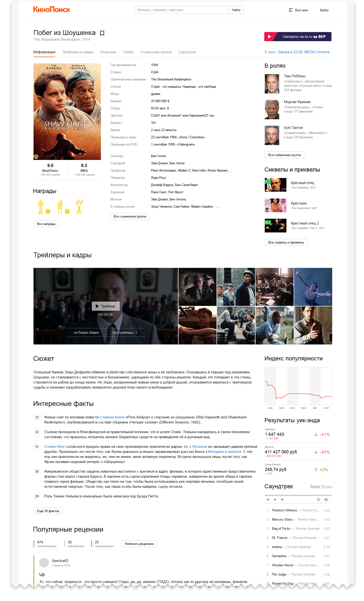Open the Трейлеры и кадры tab
Viewport: 364px width, 601px height.
[x=78, y=52]
